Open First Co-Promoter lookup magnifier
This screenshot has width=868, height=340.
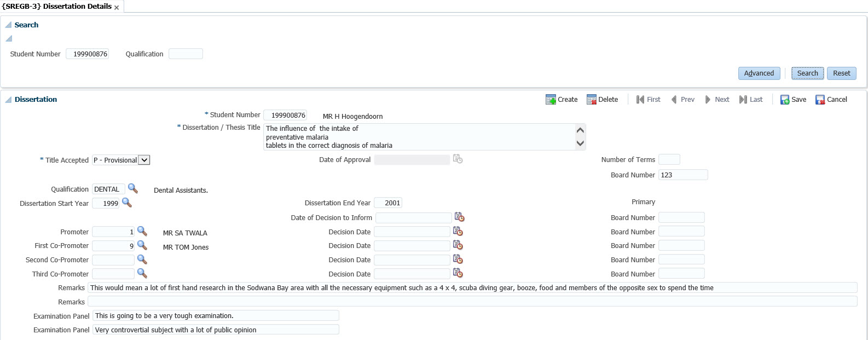pos(142,245)
